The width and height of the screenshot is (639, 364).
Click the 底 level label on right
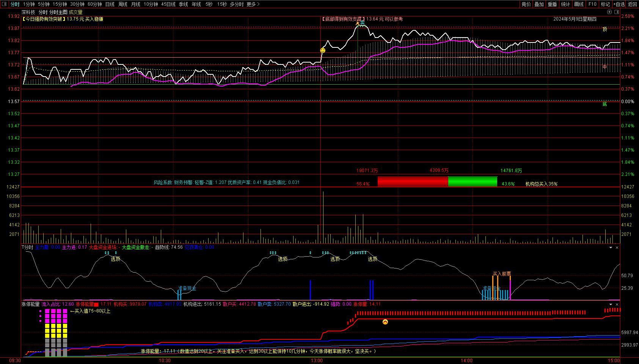(x=605, y=104)
